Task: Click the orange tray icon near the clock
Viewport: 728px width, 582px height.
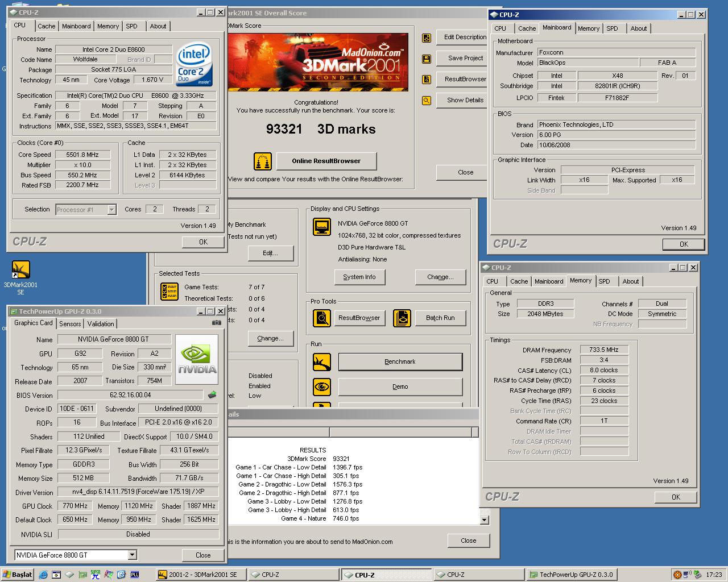Action: tap(677, 575)
